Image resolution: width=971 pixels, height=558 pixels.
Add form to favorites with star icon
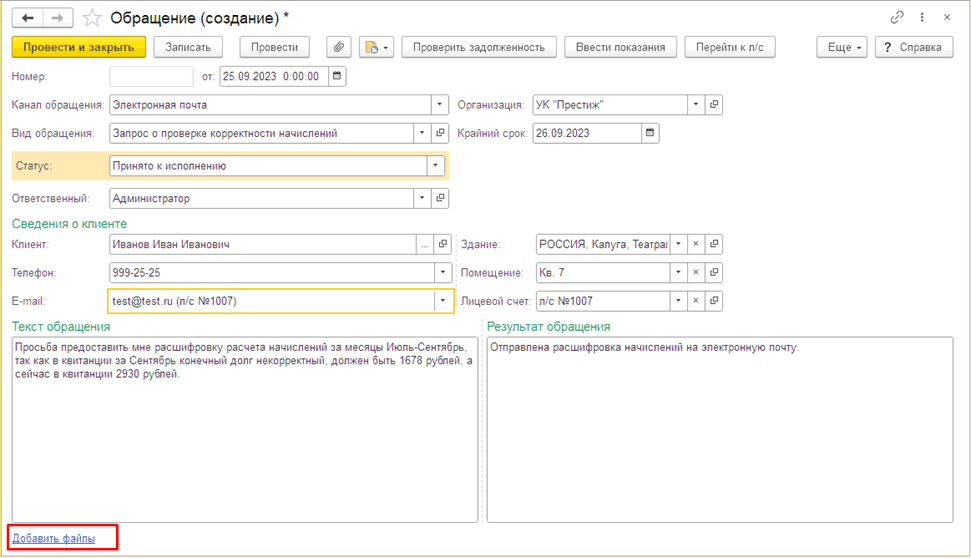[92, 18]
